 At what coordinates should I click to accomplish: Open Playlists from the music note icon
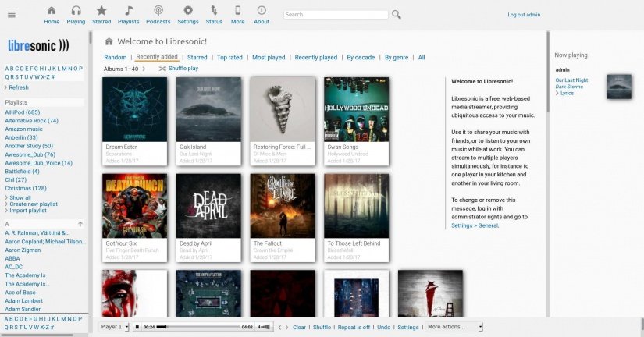[x=129, y=15]
